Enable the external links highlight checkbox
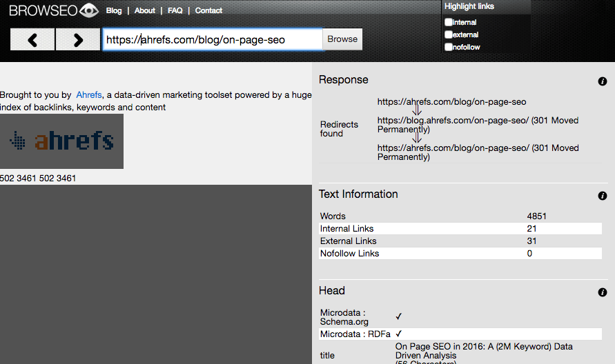This screenshot has height=364, width=615. pyautogui.click(x=449, y=34)
